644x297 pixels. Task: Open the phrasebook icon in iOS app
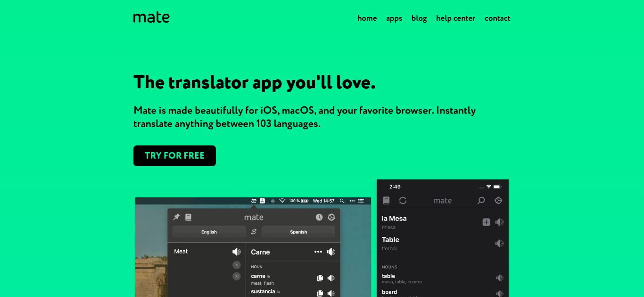[x=386, y=201]
